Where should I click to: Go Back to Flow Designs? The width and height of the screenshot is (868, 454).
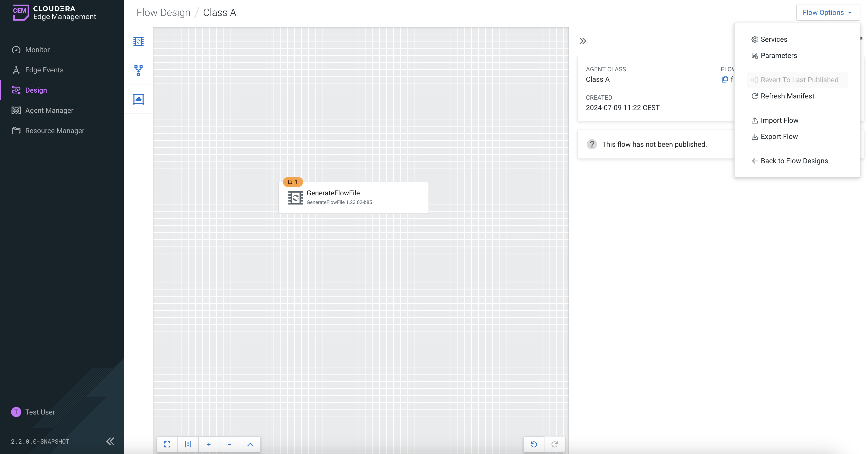(794, 161)
